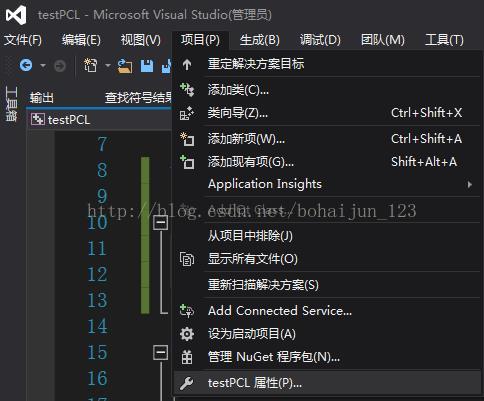Image resolution: width=484 pixels, height=401 pixels.
Task: Click the save file floppy icon
Action: pyautogui.click(x=147, y=66)
